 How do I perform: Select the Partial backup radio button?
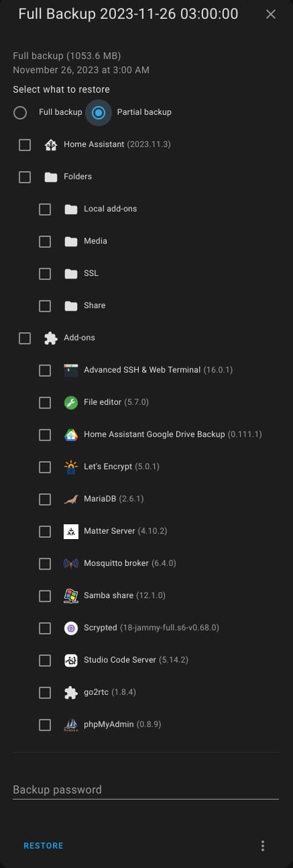(99, 112)
